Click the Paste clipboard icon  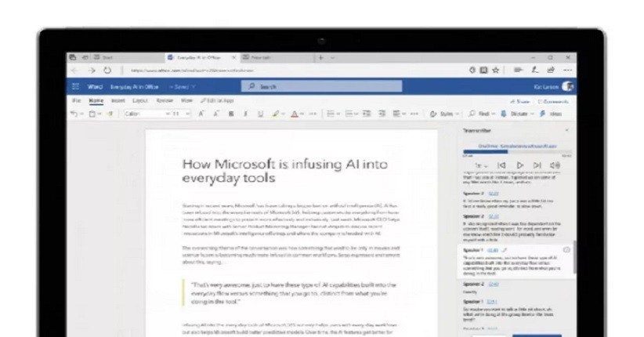(x=92, y=114)
